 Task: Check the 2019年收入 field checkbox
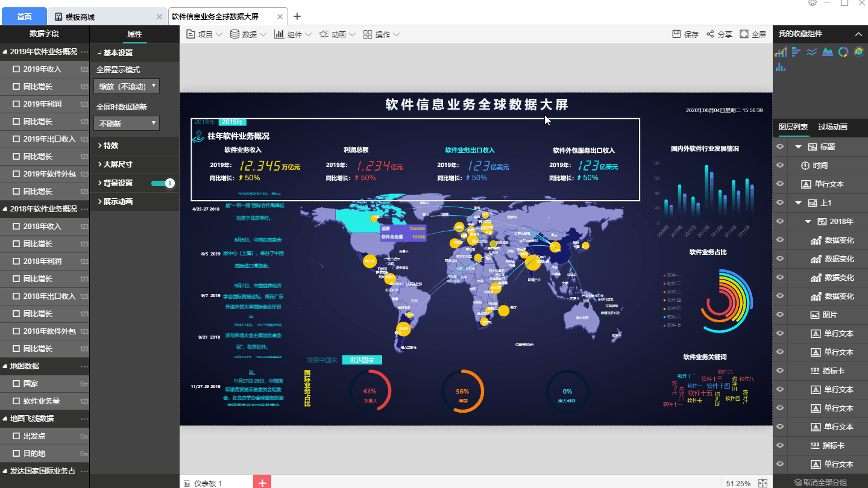[x=16, y=69]
